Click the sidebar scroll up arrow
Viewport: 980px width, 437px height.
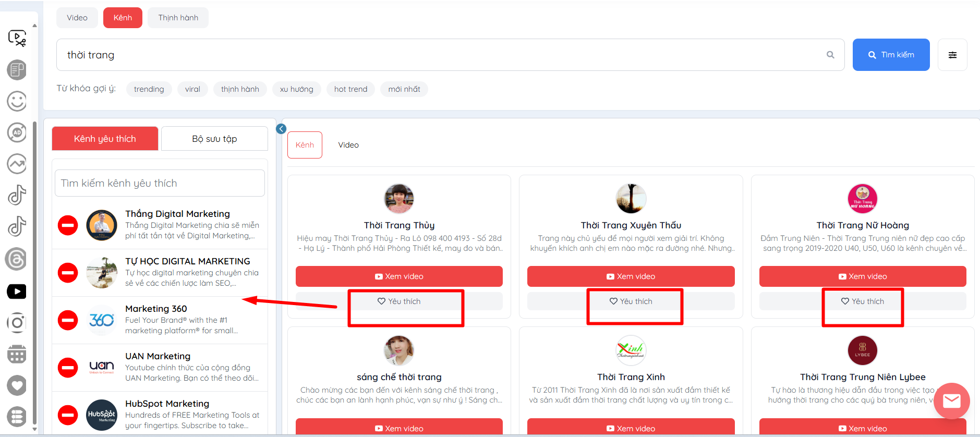[34, 25]
